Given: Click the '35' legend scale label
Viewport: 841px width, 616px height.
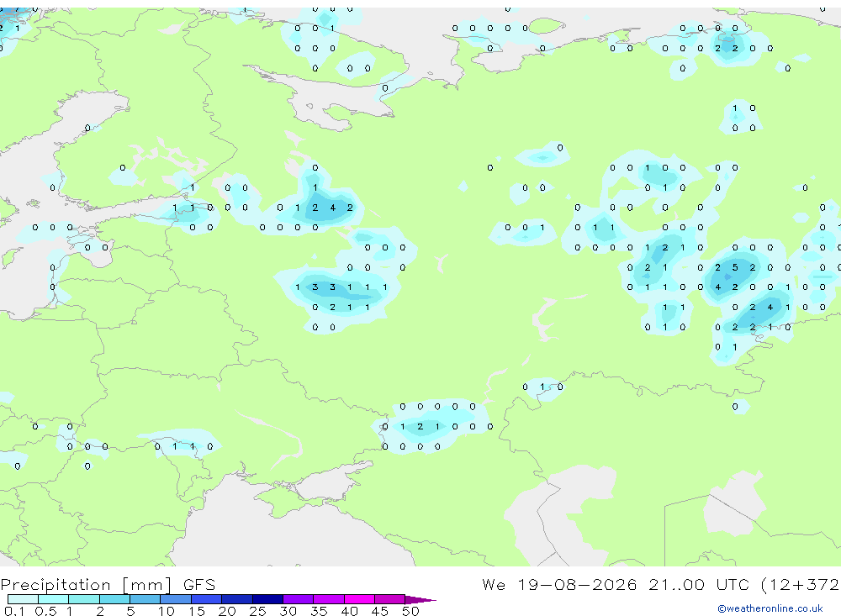Looking at the screenshot, I should [x=319, y=611].
